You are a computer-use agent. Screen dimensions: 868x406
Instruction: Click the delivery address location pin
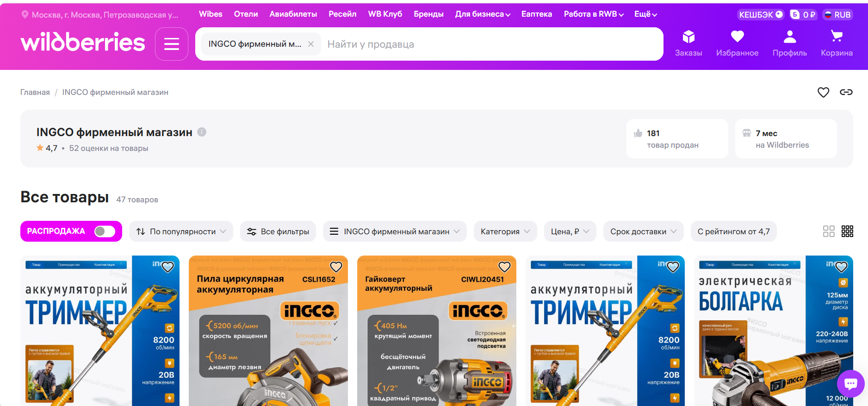pyautogui.click(x=25, y=14)
